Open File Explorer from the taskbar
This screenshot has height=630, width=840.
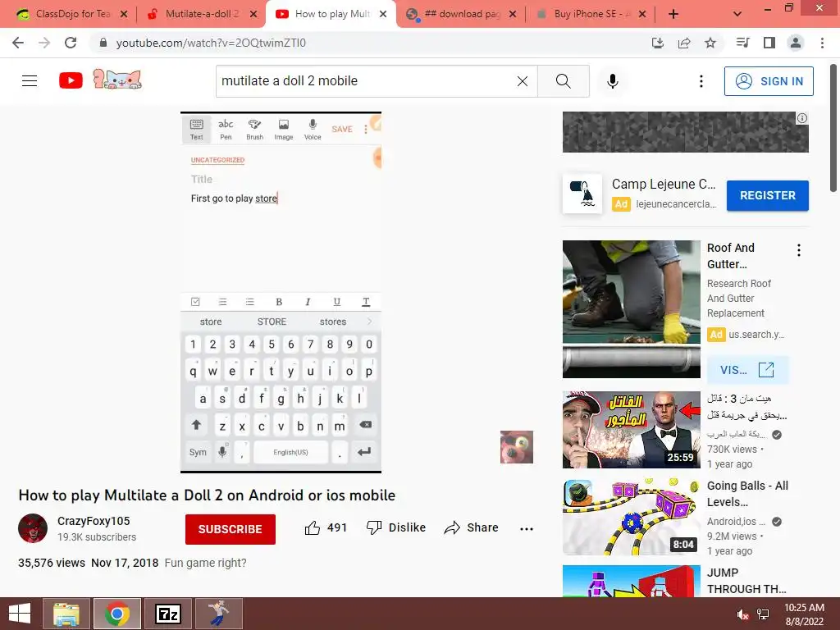point(66,614)
